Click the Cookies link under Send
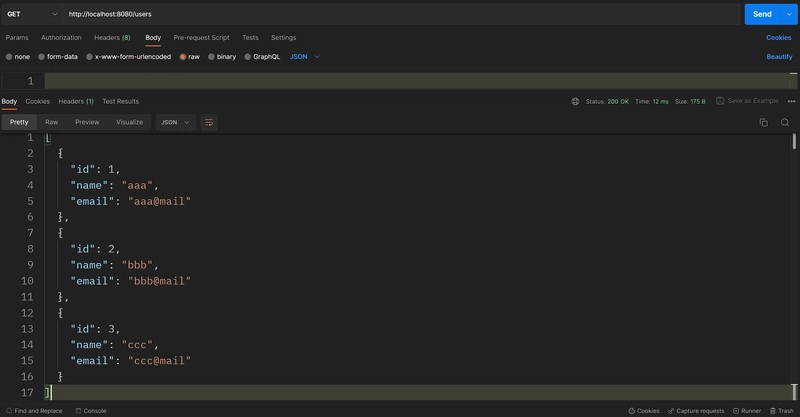The height and width of the screenshot is (417, 800). click(779, 38)
